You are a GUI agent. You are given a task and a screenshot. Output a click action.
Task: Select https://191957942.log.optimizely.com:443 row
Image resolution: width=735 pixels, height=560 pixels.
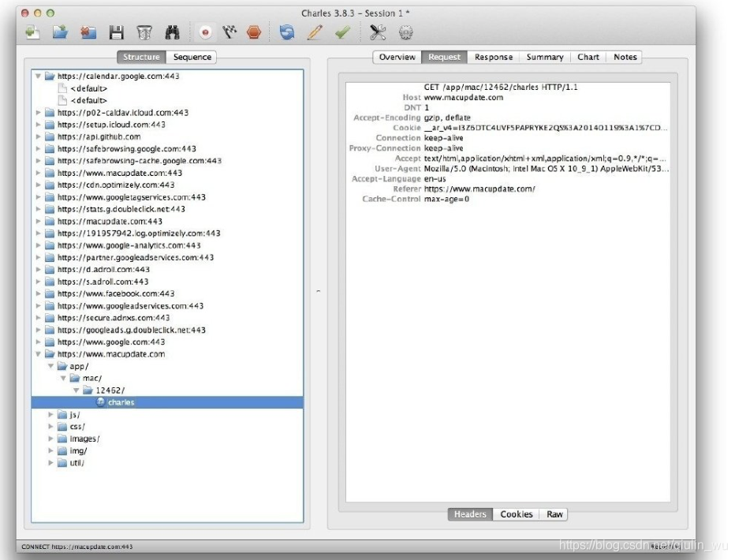[167, 233]
